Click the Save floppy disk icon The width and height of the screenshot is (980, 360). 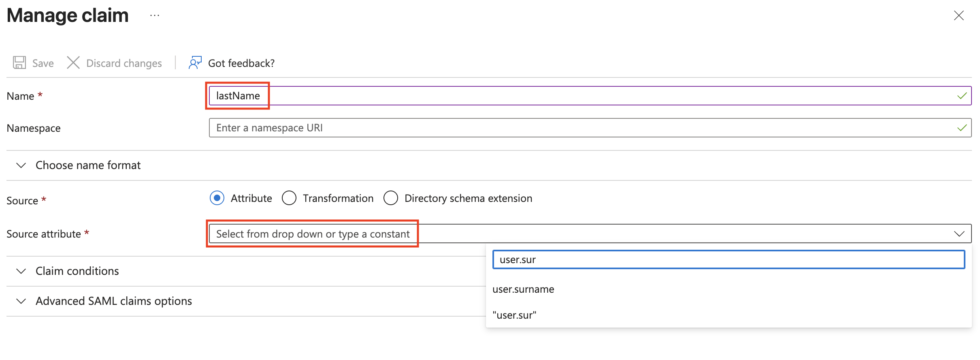pyautogui.click(x=19, y=63)
